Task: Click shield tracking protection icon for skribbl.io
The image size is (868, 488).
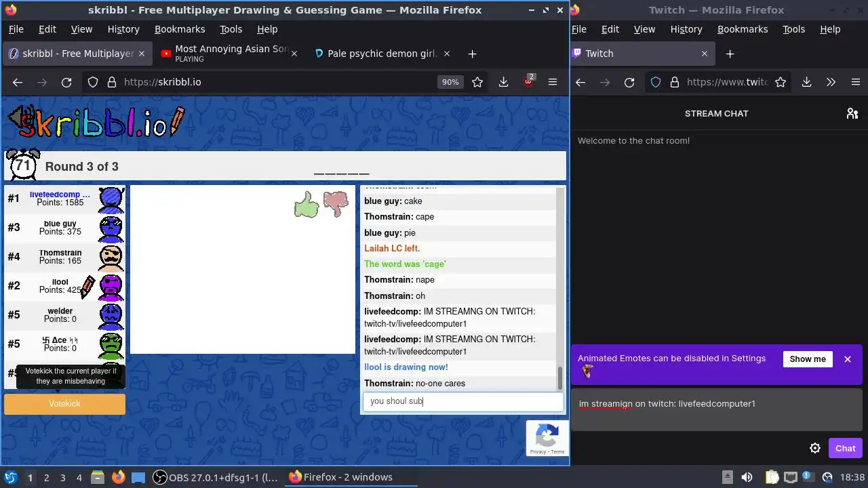Action: coord(93,82)
